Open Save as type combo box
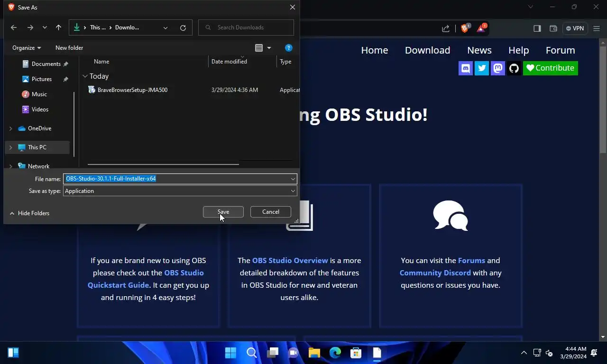Image resolution: width=607 pixels, height=364 pixels. (x=180, y=191)
